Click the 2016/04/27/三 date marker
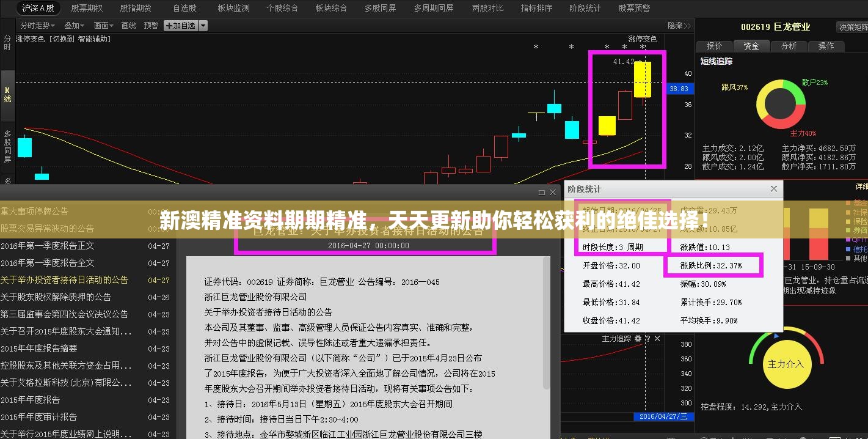 663,416
